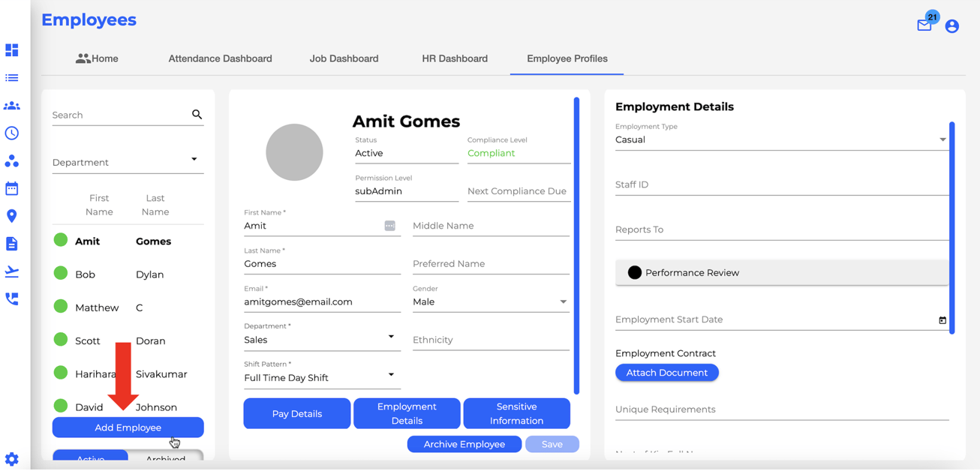Open the dashboard grid icon in the sidebar
The image size is (980, 471).
tap(11, 50)
